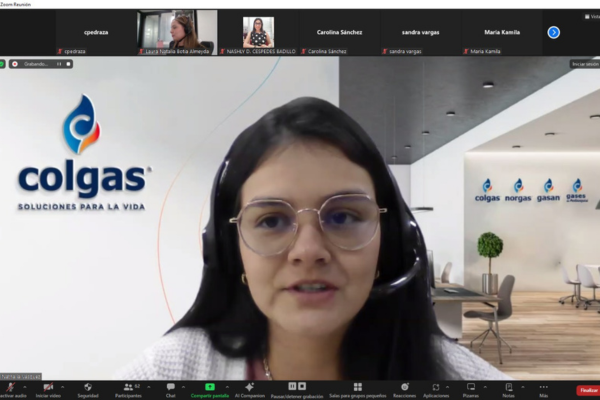Image resolution: width=600 pixels, height=400 pixels.
Task: Expand arrow beside Pizarras
Action: click(x=485, y=387)
